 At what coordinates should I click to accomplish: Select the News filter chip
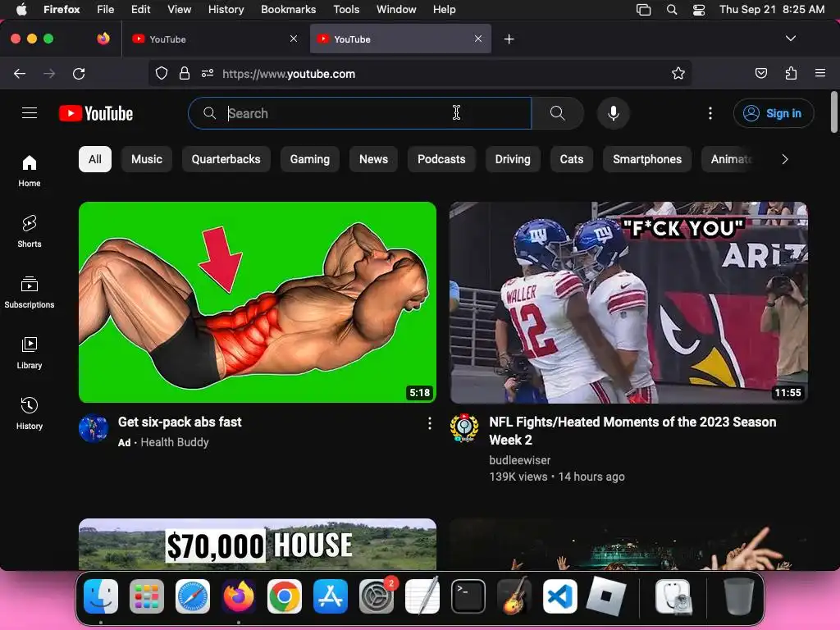click(x=373, y=159)
